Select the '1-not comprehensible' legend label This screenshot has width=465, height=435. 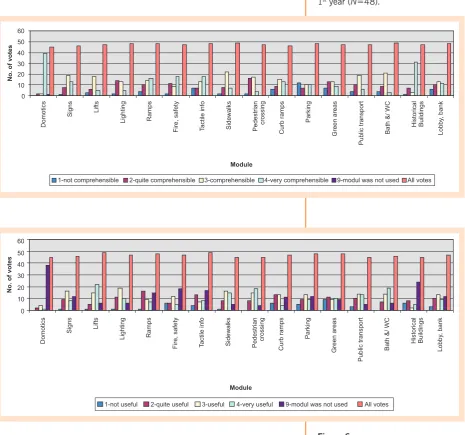(x=88, y=180)
